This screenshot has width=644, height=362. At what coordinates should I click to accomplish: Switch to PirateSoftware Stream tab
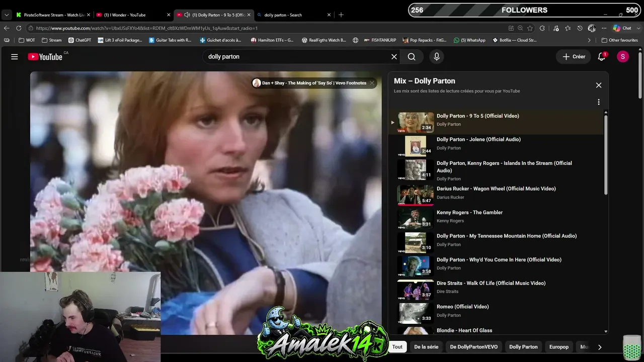[x=53, y=15]
